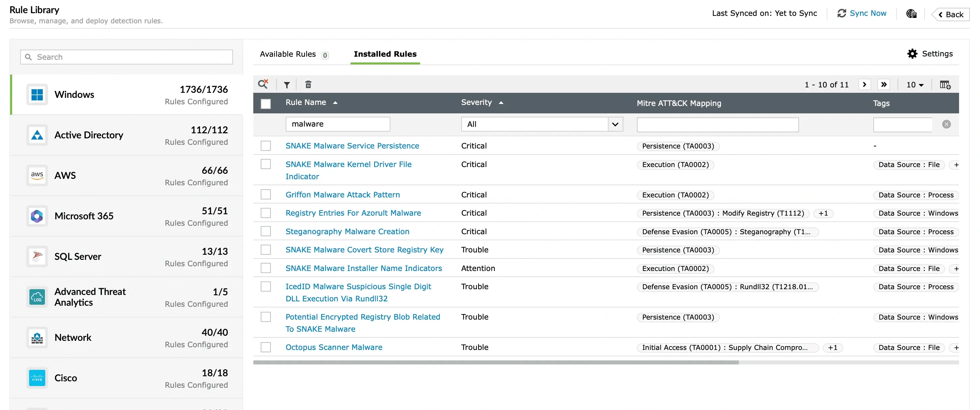
Task: Select Windows rule category
Action: (x=127, y=94)
